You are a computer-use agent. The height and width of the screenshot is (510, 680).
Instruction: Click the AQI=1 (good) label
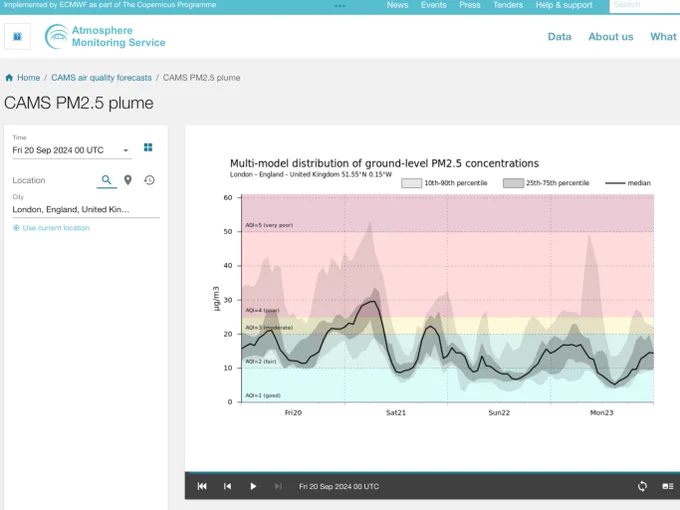(x=263, y=396)
